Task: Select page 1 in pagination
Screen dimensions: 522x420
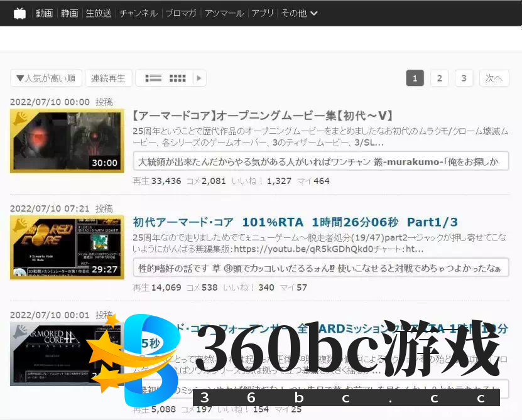Action: click(415, 78)
